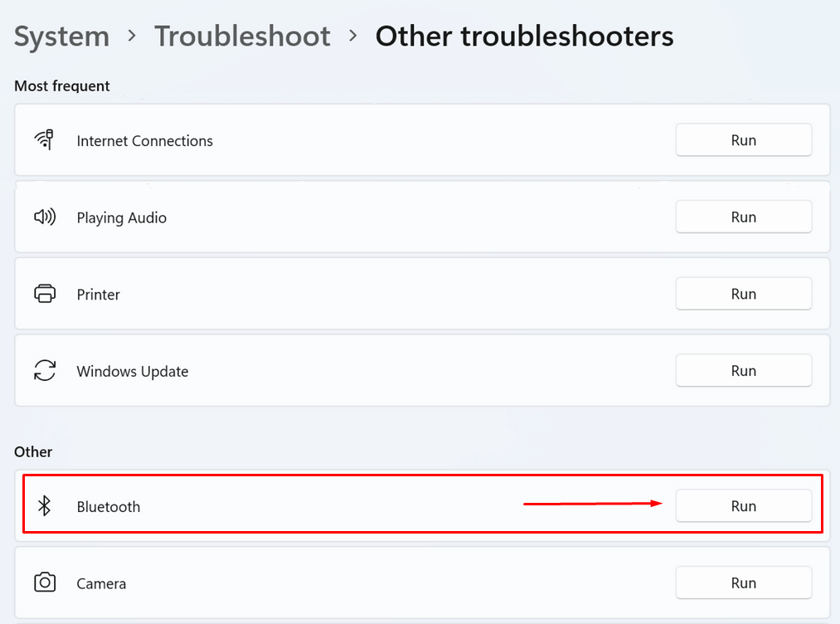Click the Printer icon
840x624 pixels.
click(45, 294)
